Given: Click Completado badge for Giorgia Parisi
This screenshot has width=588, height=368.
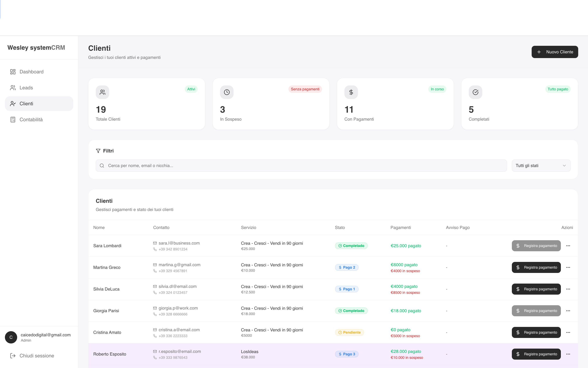Looking at the screenshot, I should [x=351, y=311].
